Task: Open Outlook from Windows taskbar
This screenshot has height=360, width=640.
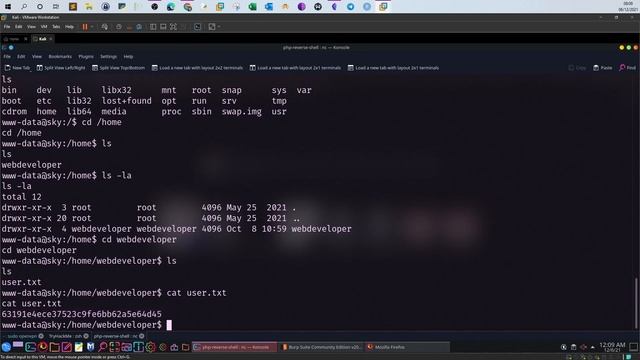Action: pos(269,7)
